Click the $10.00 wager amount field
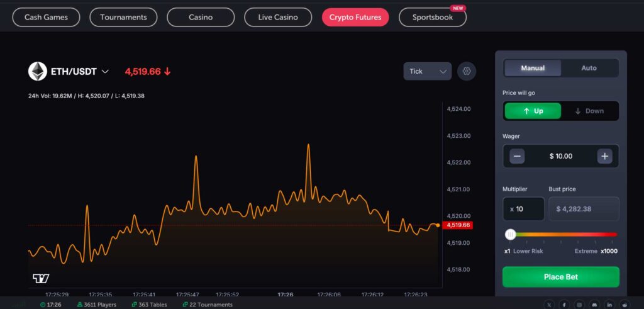Screen dimensions: 644x309 coord(560,156)
